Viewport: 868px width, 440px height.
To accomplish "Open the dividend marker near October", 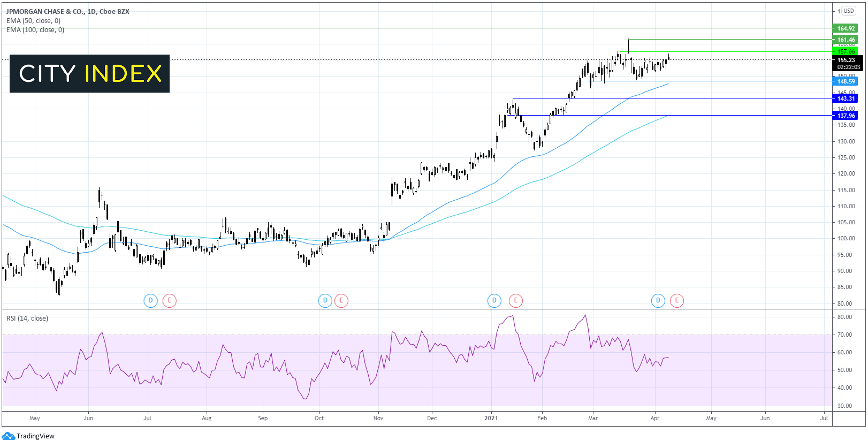I will coord(325,300).
